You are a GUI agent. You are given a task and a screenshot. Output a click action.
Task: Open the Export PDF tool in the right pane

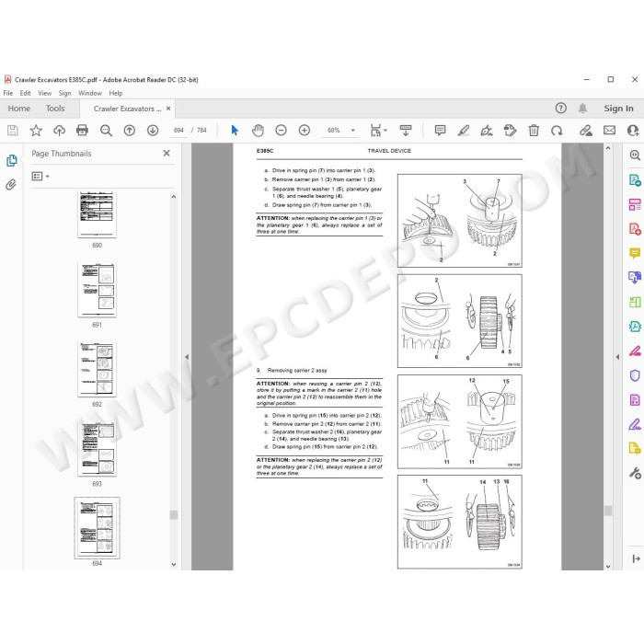click(x=635, y=180)
